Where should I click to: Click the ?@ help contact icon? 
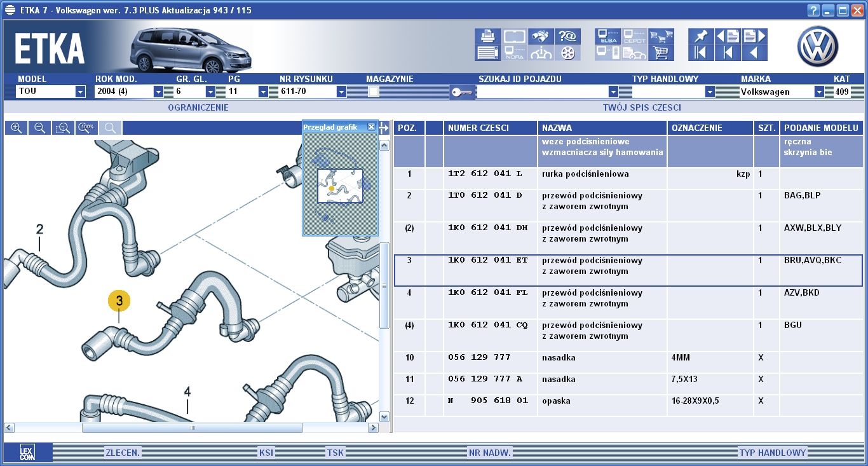pos(567,36)
